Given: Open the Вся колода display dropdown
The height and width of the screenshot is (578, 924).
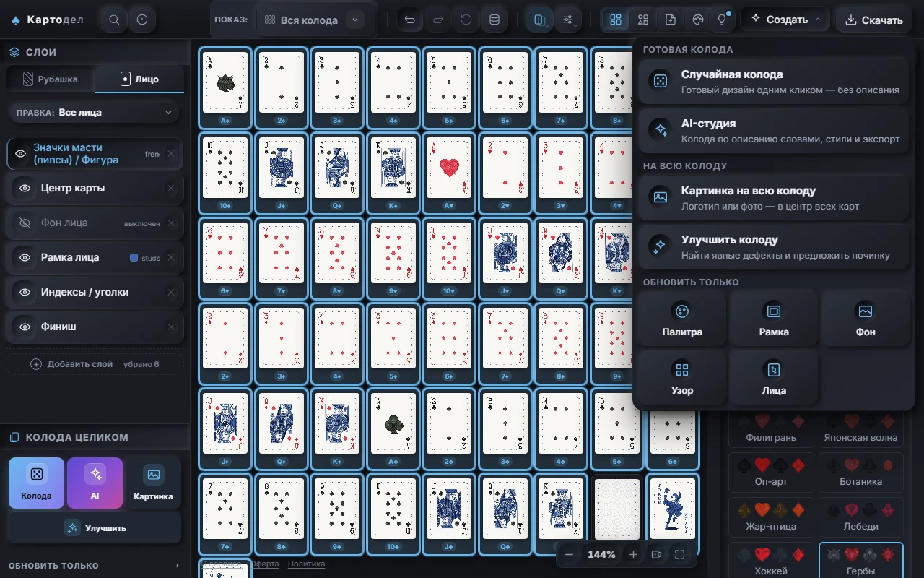Looking at the screenshot, I should tap(310, 20).
